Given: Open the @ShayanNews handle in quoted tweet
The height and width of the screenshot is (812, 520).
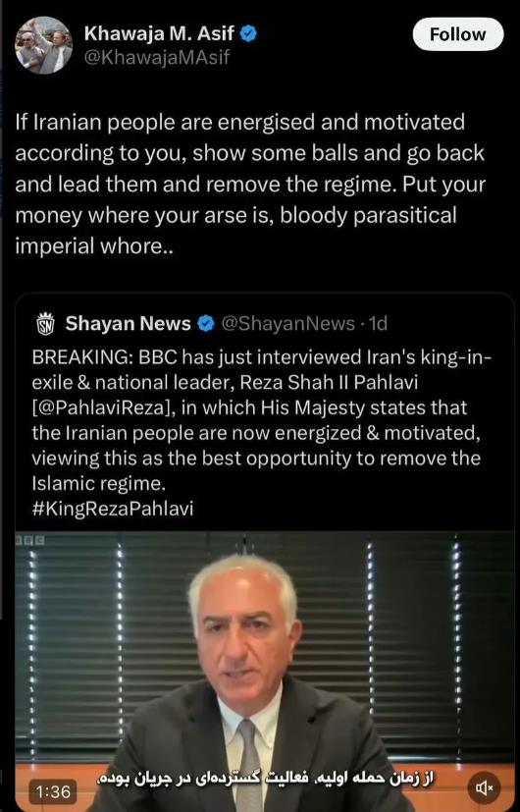Looking at the screenshot, I should (x=288, y=324).
